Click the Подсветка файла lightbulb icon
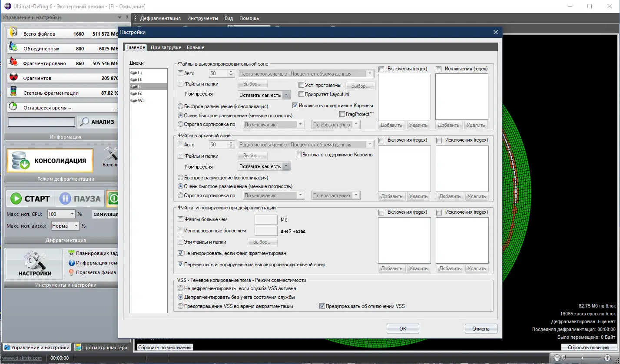 coord(72,272)
